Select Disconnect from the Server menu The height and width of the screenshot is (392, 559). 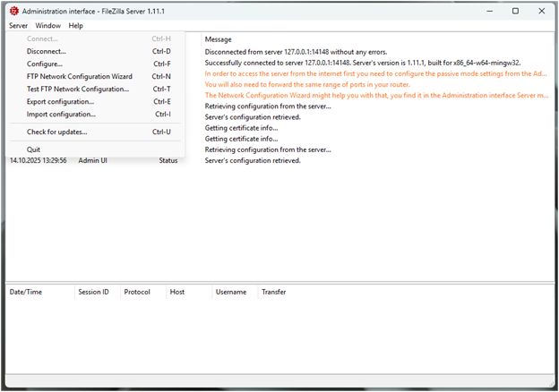coord(46,52)
